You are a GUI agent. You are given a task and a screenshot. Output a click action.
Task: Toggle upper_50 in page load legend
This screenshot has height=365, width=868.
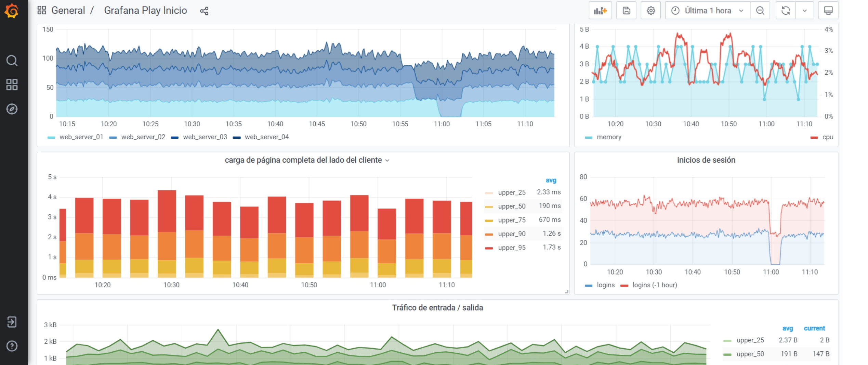512,206
